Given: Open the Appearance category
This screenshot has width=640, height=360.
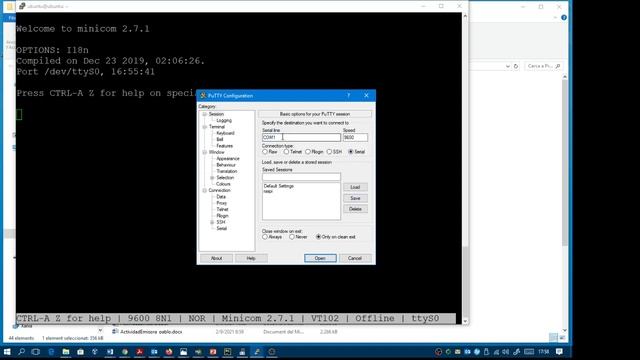Looking at the screenshot, I should (x=228, y=158).
